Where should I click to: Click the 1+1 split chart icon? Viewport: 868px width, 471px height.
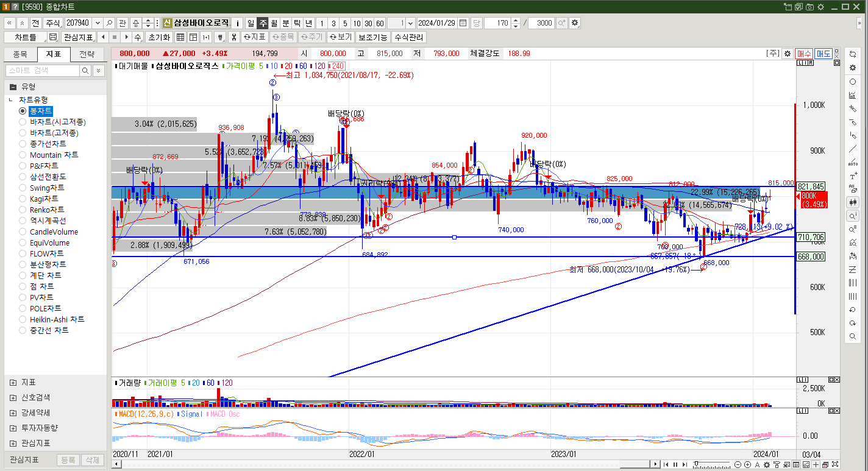[x=206, y=37]
